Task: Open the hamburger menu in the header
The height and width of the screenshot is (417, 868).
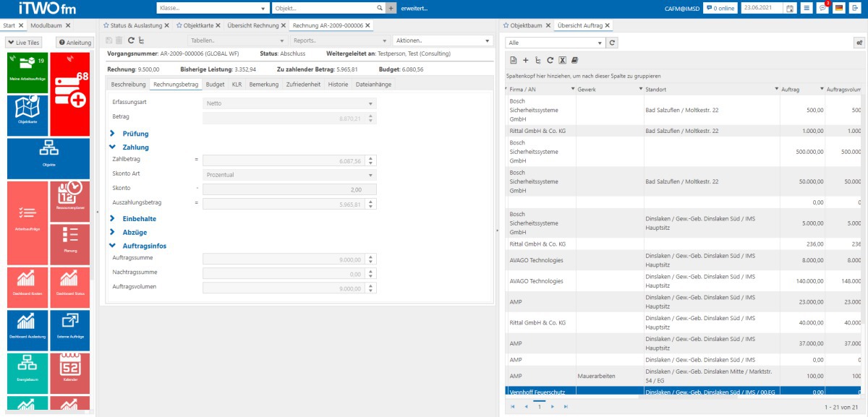Action: (x=807, y=8)
